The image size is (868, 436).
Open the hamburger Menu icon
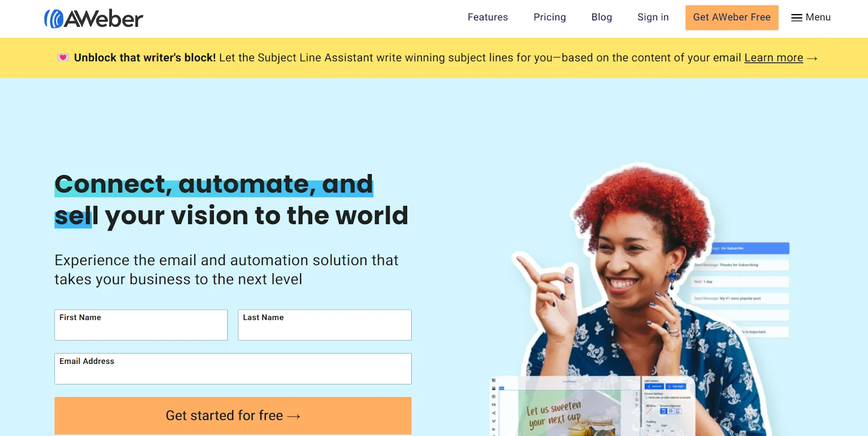[796, 18]
